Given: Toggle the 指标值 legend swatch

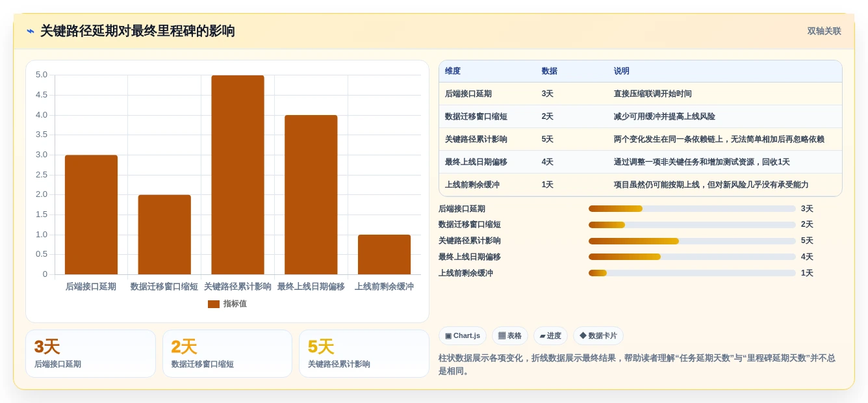Looking at the screenshot, I should [214, 304].
